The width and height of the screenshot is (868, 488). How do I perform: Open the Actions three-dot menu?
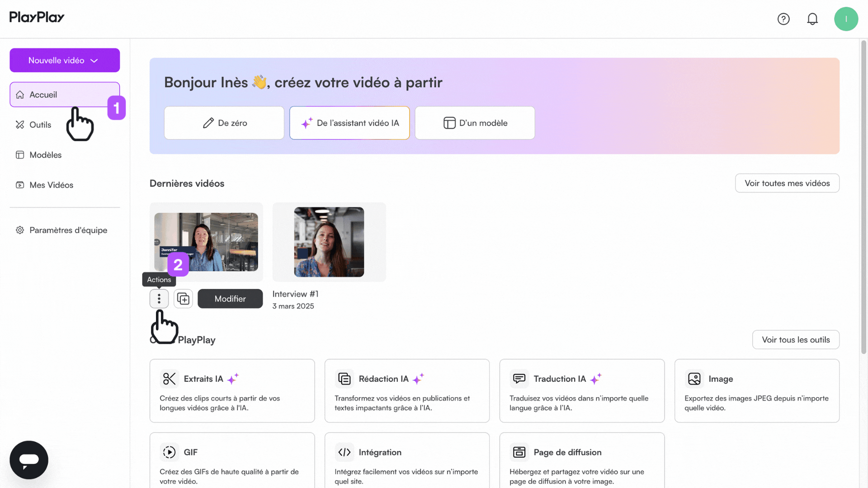tap(159, 299)
